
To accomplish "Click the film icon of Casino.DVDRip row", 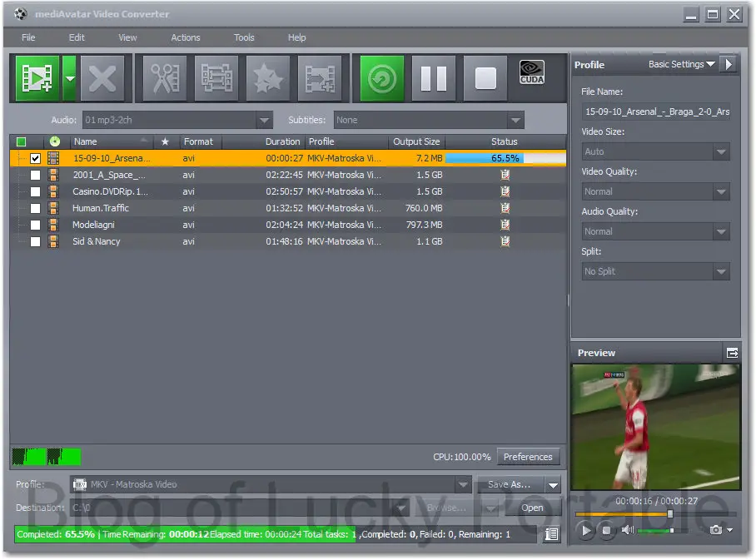I will (x=53, y=191).
